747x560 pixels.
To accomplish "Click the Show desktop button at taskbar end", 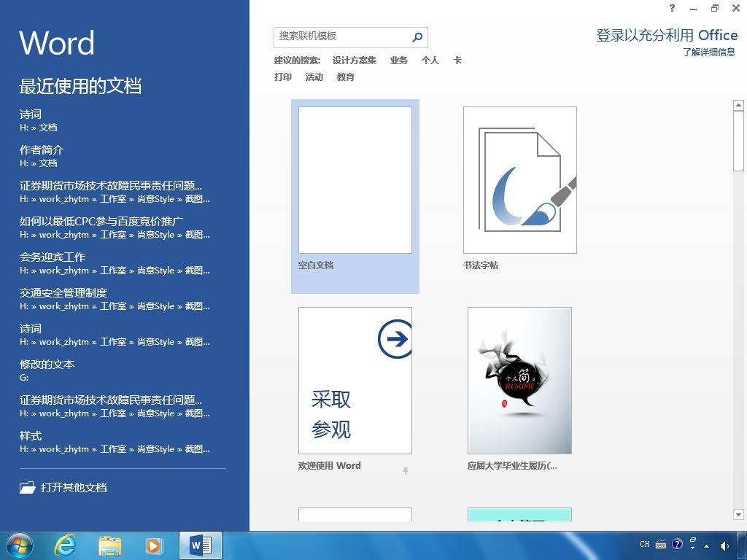I will tap(743, 545).
